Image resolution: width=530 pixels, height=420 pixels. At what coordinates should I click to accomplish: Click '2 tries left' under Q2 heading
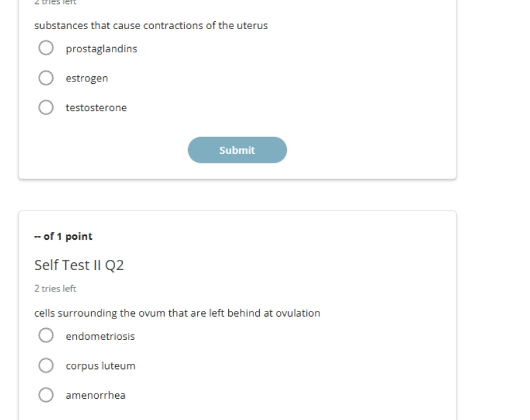[x=56, y=289]
